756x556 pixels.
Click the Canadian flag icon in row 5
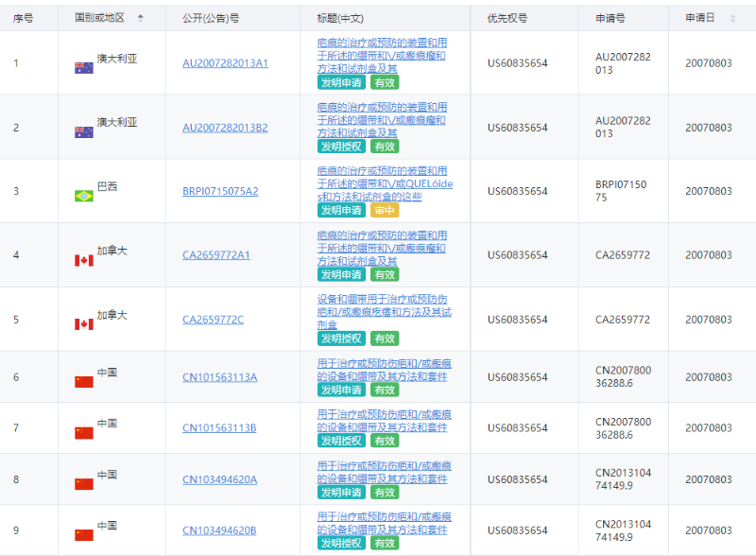pos(84,324)
